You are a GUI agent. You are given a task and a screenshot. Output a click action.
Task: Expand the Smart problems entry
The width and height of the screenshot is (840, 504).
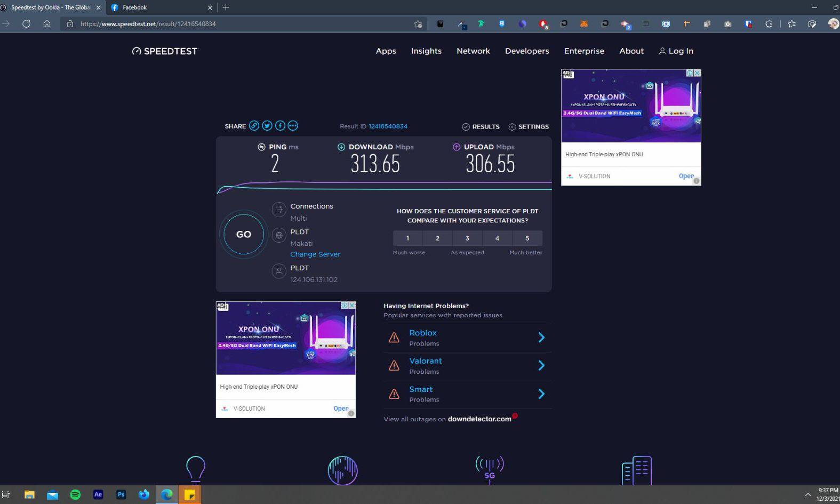pos(541,394)
